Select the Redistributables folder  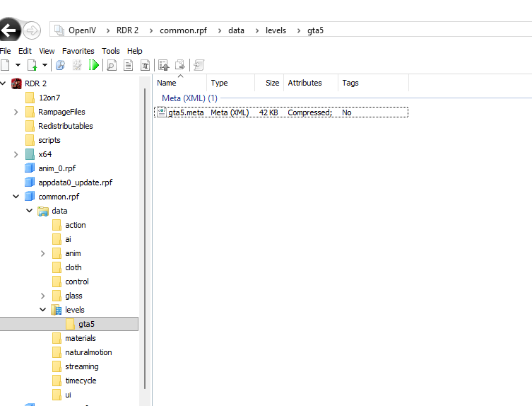tap(66, 126)
